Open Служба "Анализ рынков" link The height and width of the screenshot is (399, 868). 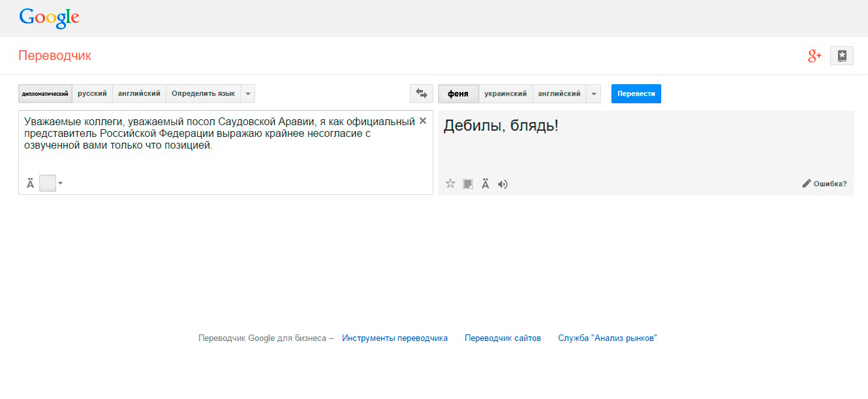(608, 338)
